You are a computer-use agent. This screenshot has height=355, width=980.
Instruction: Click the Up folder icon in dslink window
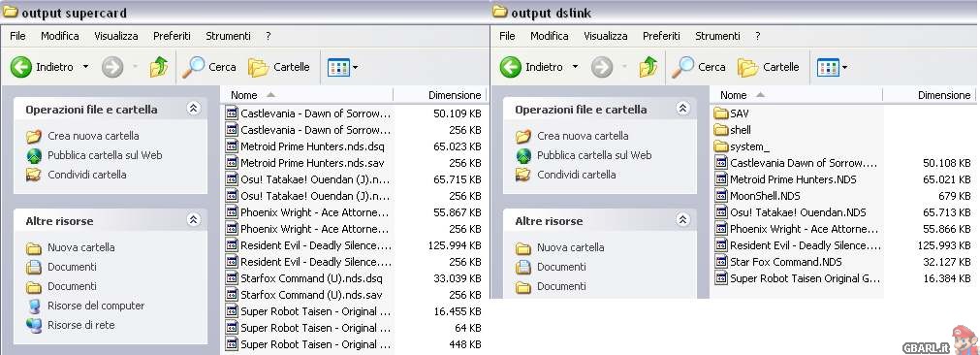(x=648, y=67)
